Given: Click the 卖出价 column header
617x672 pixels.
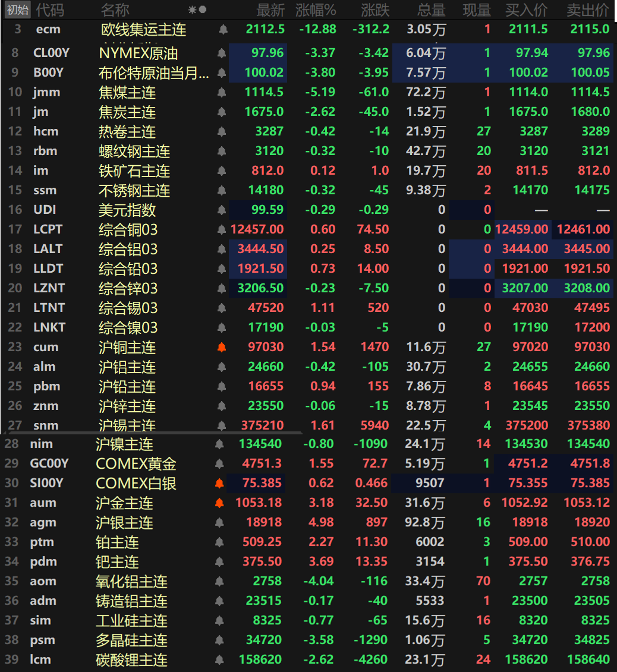Looking at the screenshot, I should 587,10.
